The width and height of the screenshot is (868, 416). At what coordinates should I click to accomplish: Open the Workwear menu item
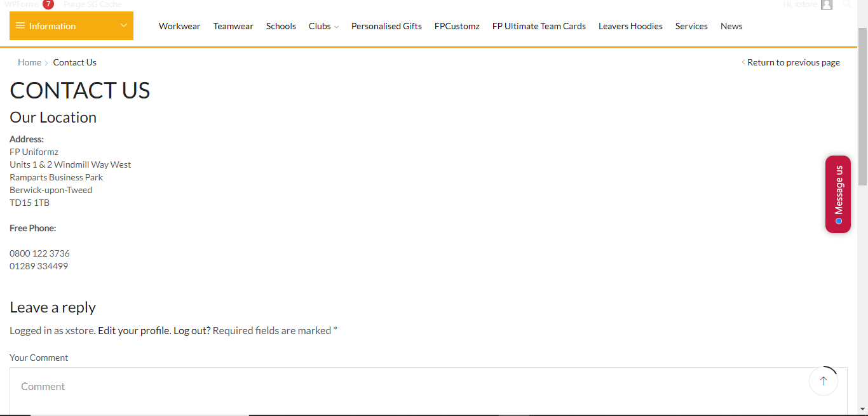click(179, 26)
